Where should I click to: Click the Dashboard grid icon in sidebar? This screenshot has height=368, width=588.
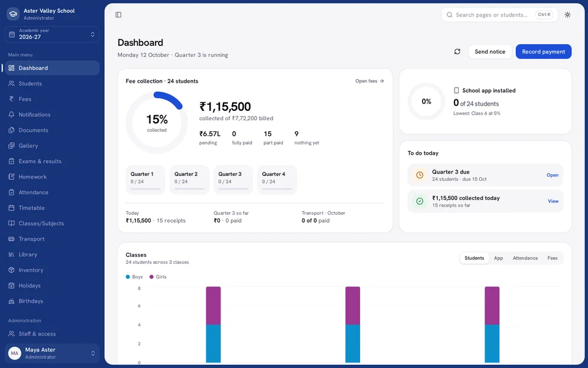(x=12, y=68)
